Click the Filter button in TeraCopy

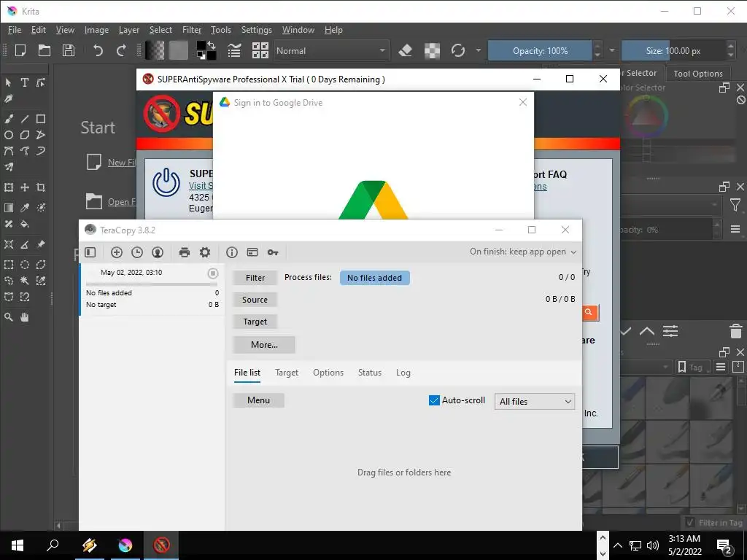255,278
